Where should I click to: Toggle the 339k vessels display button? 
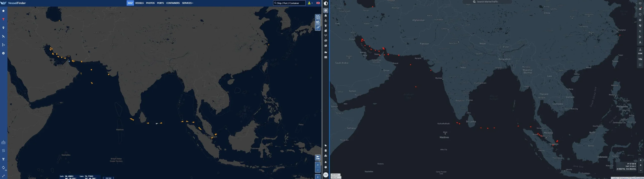[318, 158]
